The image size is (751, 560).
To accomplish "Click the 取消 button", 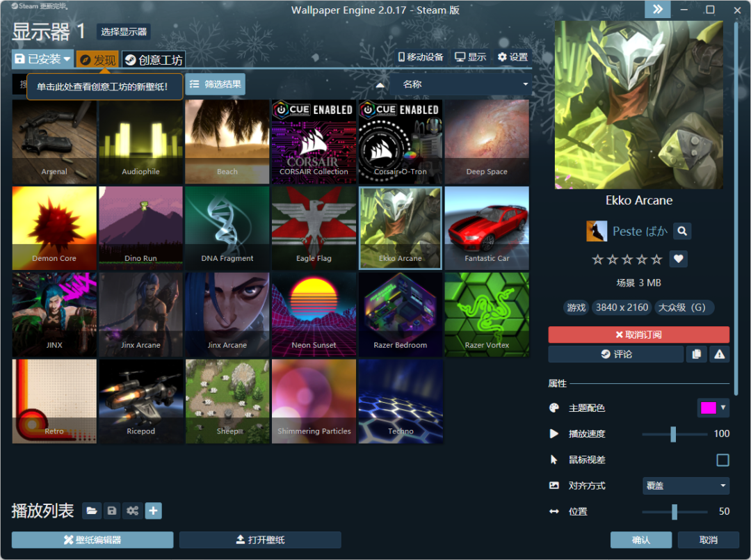I will tap(709, 540).
